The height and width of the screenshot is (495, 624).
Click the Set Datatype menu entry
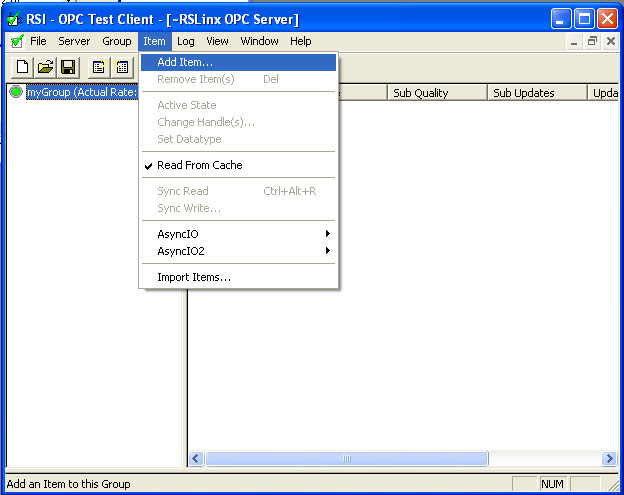click(239, 139)
